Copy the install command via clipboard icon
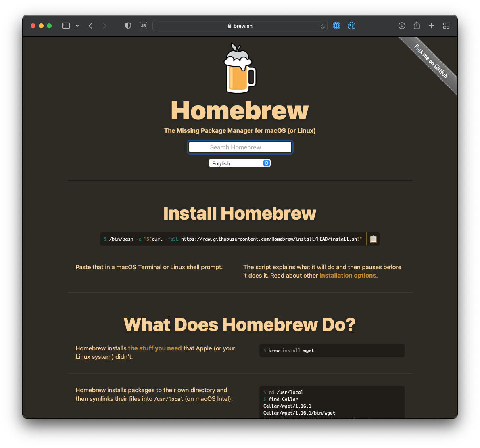The width and height of the screenshot is (480, 448). (373, 239)
